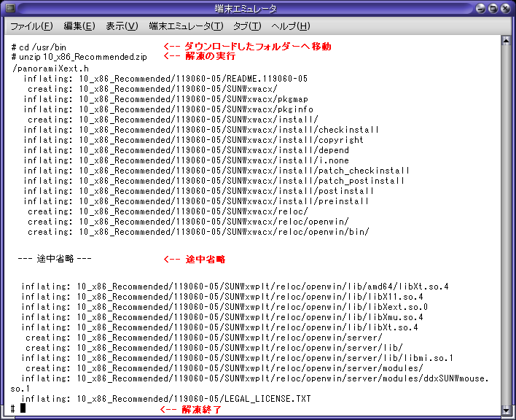Click the line ending in libX11.so.4
516x420 pixels.
click(x=222, y=297)
